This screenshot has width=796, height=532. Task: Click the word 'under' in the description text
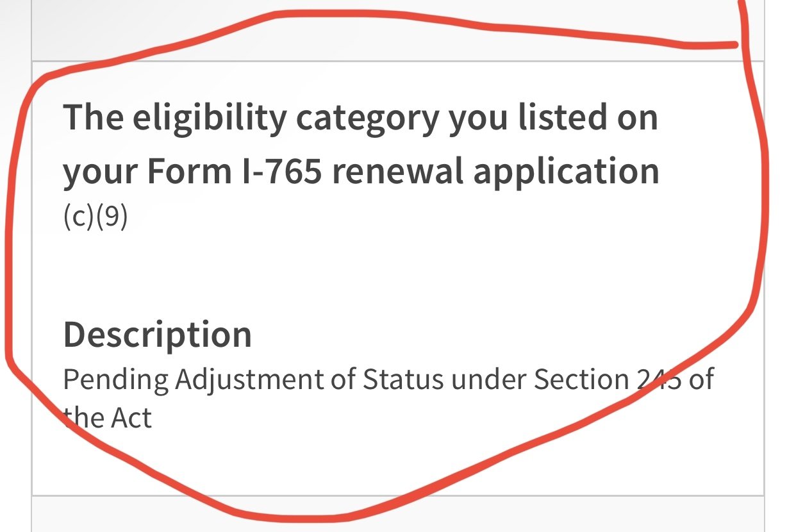[488, 380]
